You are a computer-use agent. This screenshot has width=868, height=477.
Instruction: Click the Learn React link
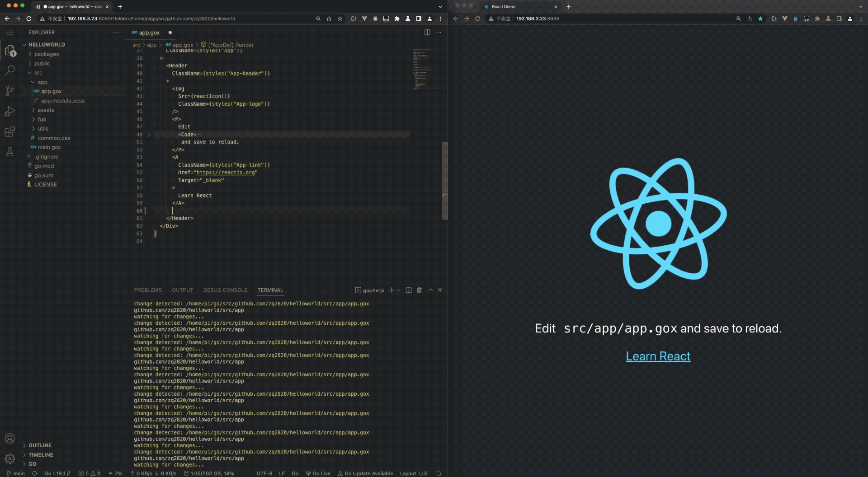pos(658,356)
